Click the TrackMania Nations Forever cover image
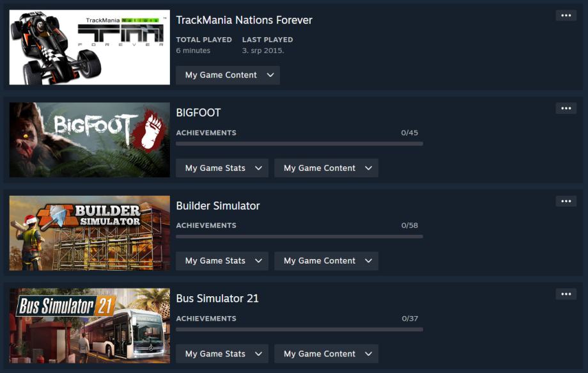 89,47
